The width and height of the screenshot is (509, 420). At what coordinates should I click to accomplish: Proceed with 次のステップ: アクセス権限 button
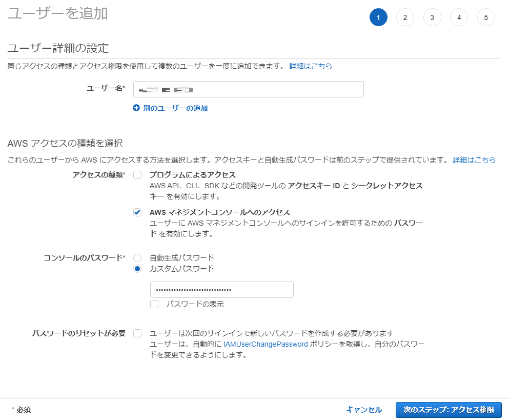coord(449,410)
